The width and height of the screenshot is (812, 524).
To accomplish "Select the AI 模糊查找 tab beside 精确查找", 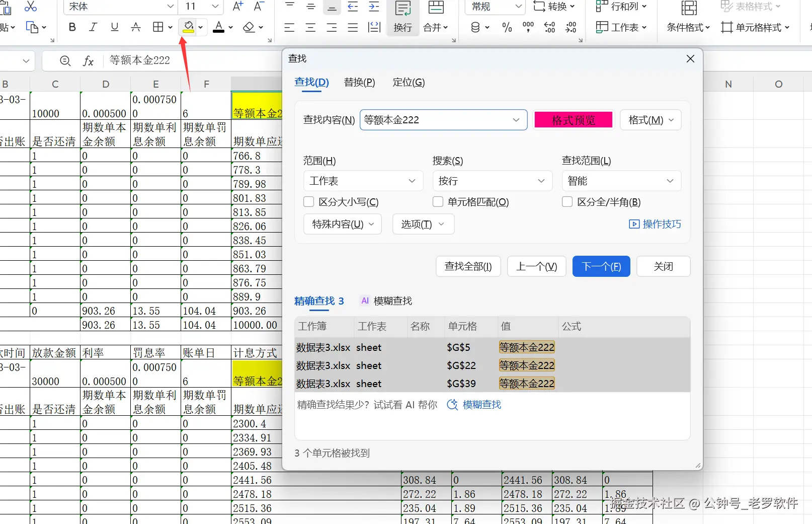I will pyautogui.click(x=386, y=301).
